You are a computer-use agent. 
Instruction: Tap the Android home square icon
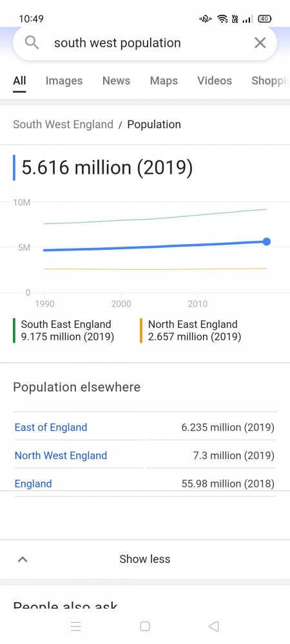[144, 627]
